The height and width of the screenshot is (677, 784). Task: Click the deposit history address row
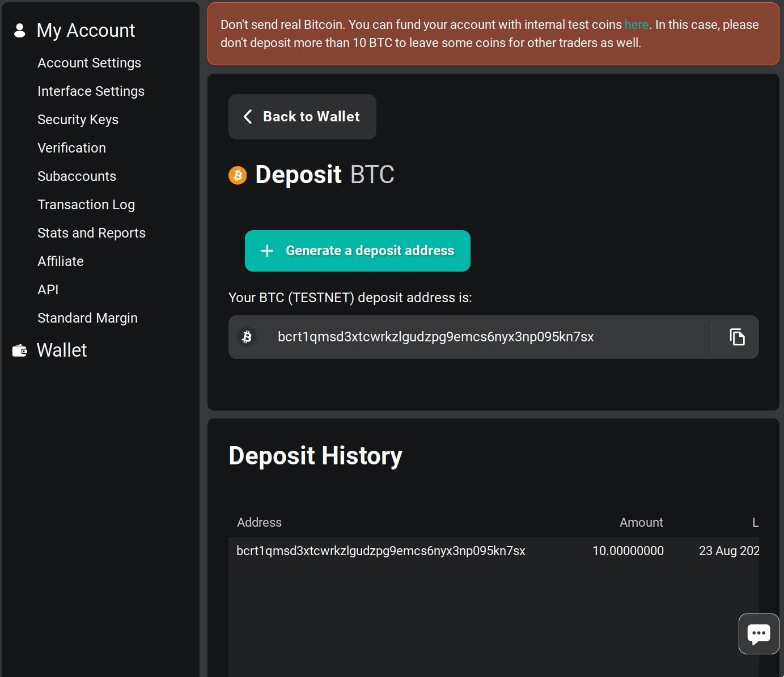point(380,551)
